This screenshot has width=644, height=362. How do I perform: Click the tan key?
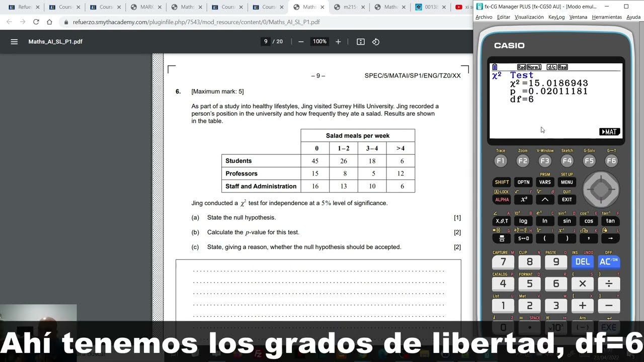point(610,221)
